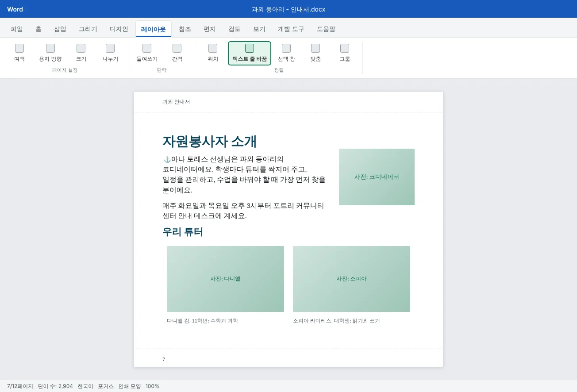The image size is (577, 392).
Task: Select the 텍스트 줄 바꿈 wrap text tool
Action: click(x=250, y=54)
